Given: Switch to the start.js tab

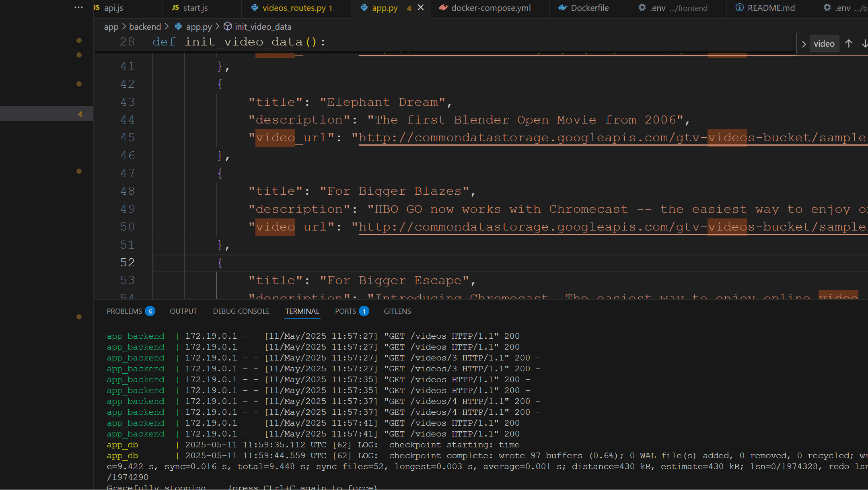Looking at the screenshot, I should [x=195, y=8].
